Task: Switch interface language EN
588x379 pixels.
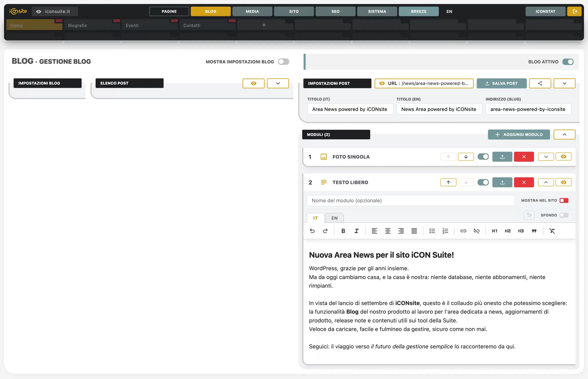Action: click(449, 11)
